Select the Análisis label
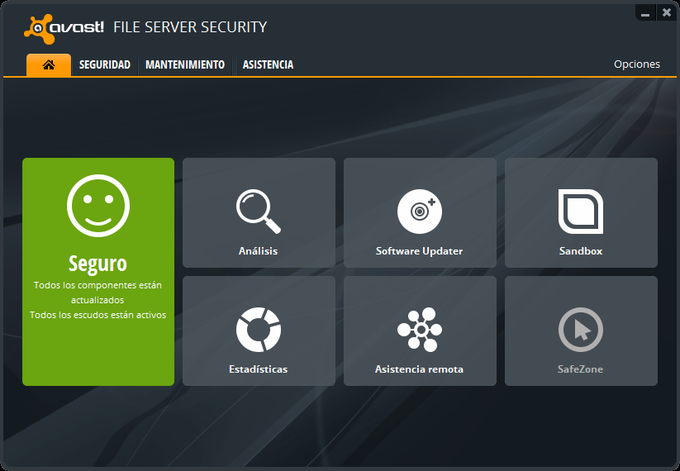The image size is (680, 471). point(258,251)
